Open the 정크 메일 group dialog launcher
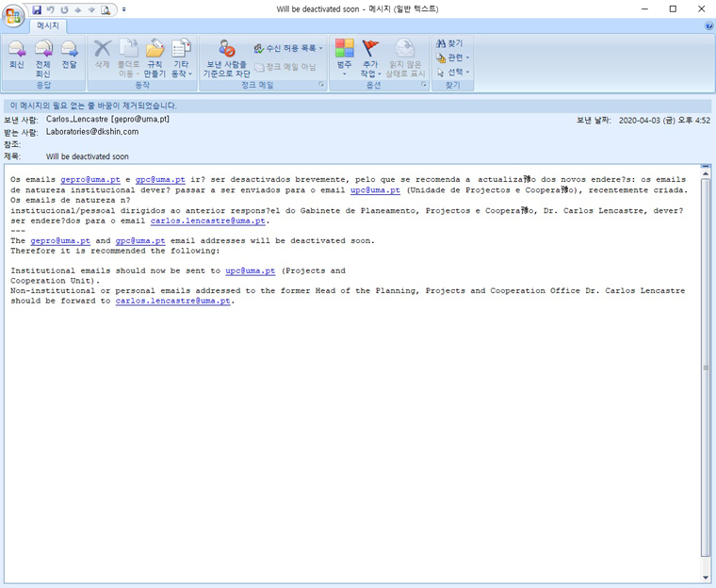Image resolution: width=716 pixels, height=588 pixels. (321, 86)
